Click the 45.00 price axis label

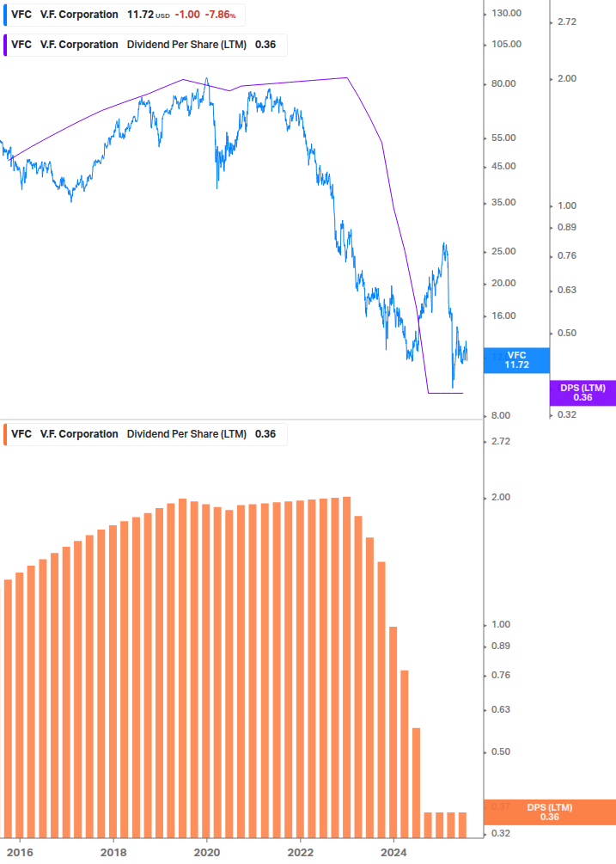(503, 167)
